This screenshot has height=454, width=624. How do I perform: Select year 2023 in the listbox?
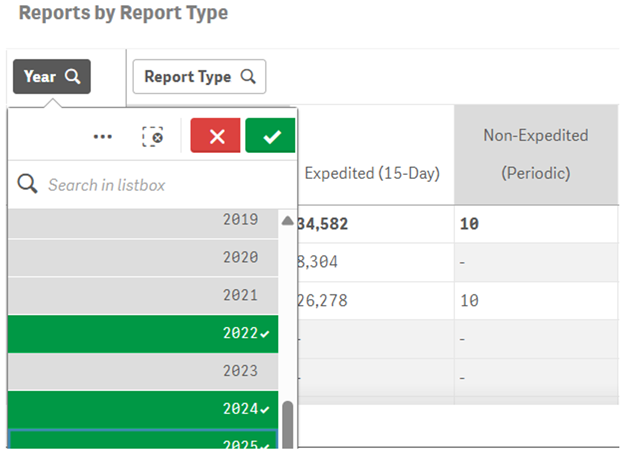(140, 371)
